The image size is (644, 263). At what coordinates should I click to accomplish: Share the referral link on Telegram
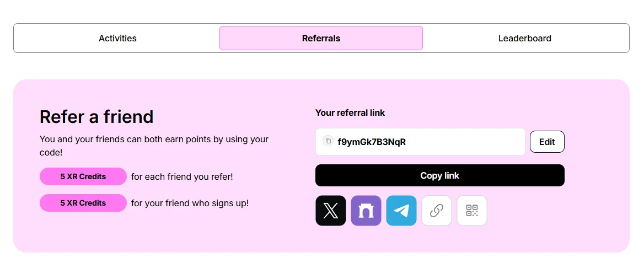pyautogui.click(x=401, y=211)
